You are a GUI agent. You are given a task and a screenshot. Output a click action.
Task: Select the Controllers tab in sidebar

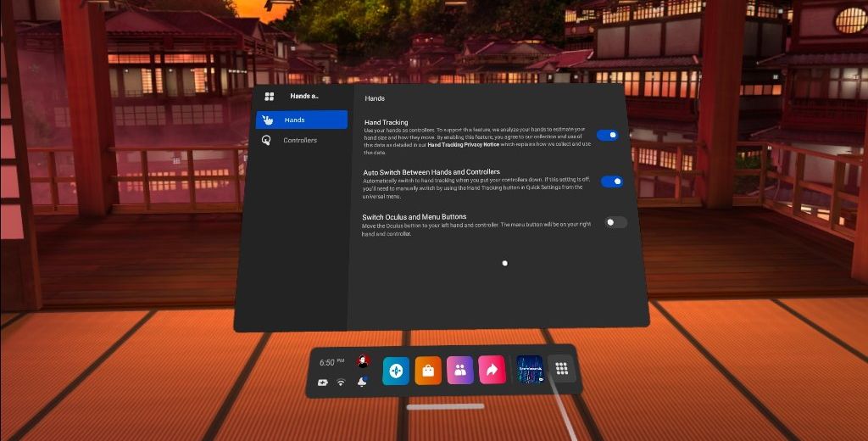pyautogui.click(x=302, y=140)
